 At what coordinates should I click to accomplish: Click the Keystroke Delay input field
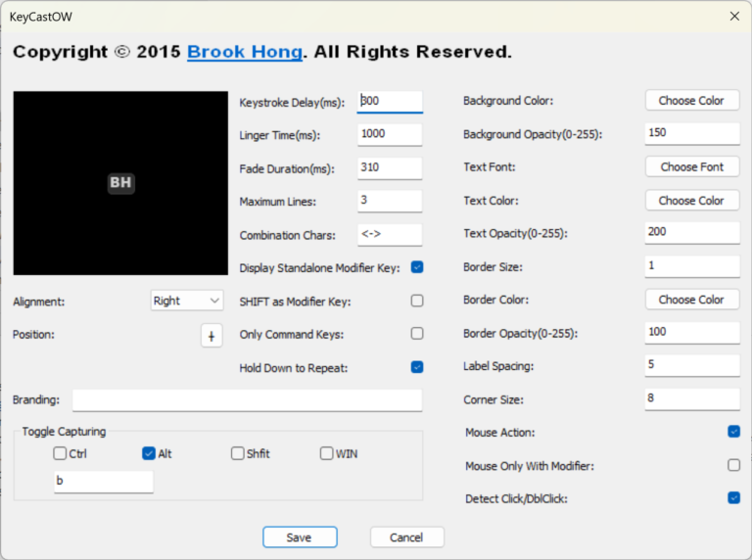(x=390, y=101)
